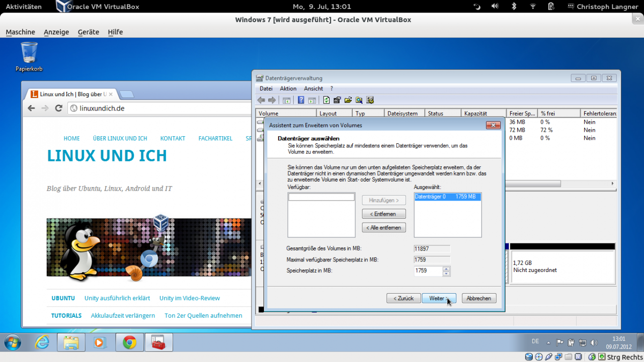The width and height of the screenshot is (644, 362).
Task: Open the Geräte menu in VirtualBox
Action: pos(89,32)
